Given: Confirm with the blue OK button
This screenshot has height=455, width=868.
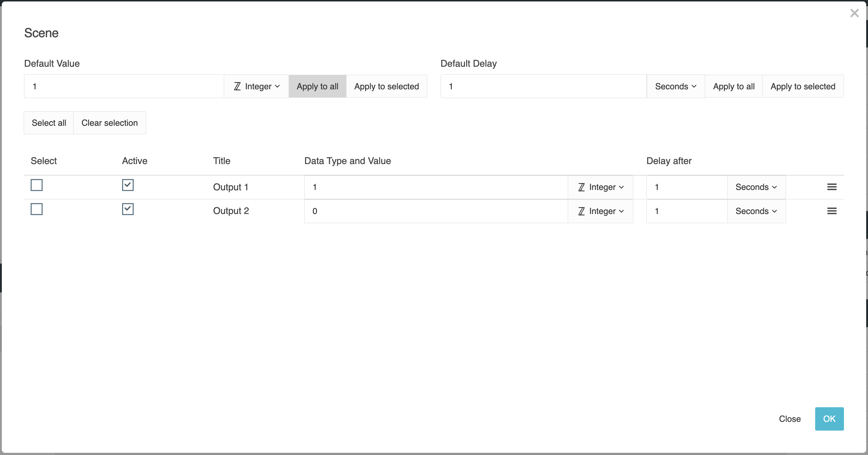Looking at the screenshot, I should click(x=829, y=419).
